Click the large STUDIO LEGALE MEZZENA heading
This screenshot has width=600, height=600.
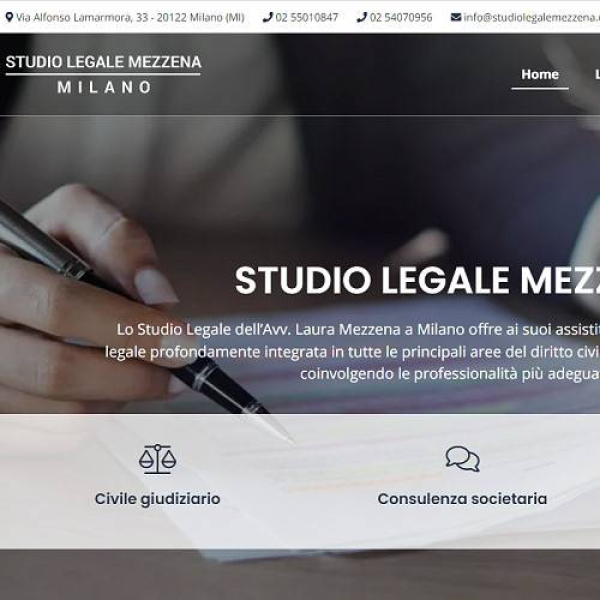[417, 280]
